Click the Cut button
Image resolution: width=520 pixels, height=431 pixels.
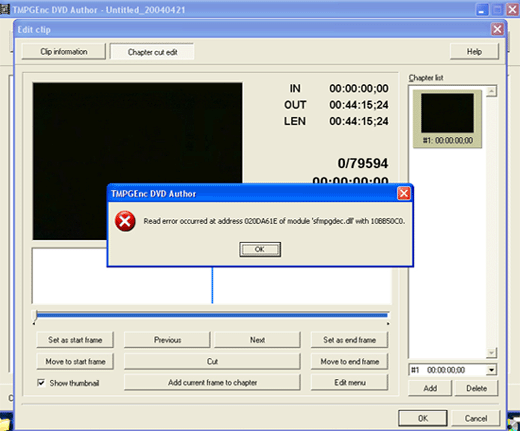(212, 361)
